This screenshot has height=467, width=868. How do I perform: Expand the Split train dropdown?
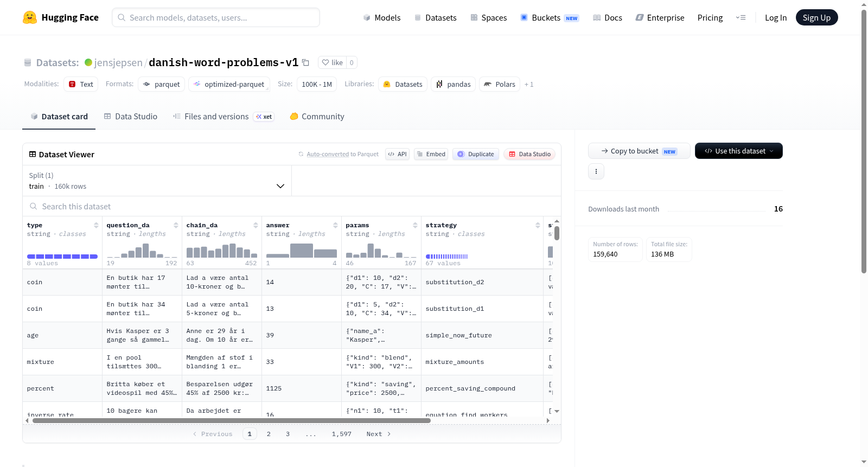[x=157, y=181]
